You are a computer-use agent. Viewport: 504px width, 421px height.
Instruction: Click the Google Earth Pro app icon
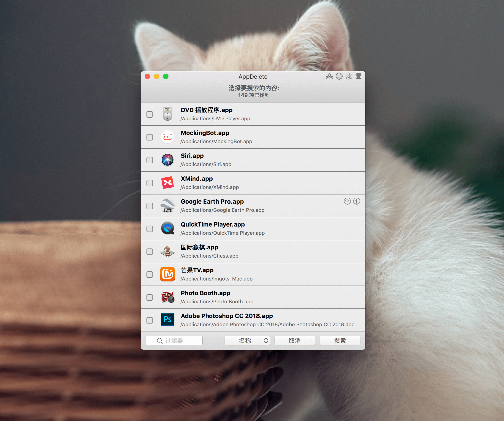[x=168, y=206]
